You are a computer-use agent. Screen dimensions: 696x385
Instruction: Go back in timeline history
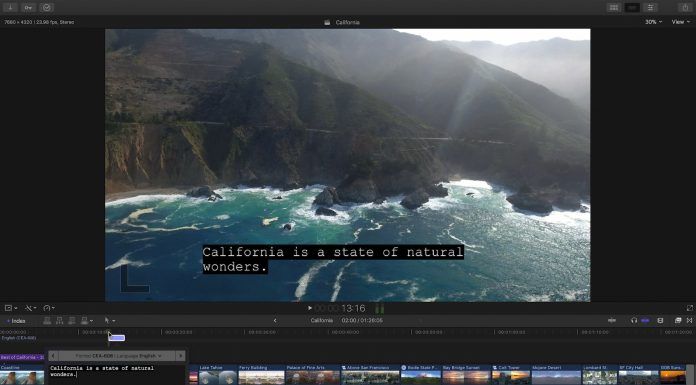pos(275,320)
